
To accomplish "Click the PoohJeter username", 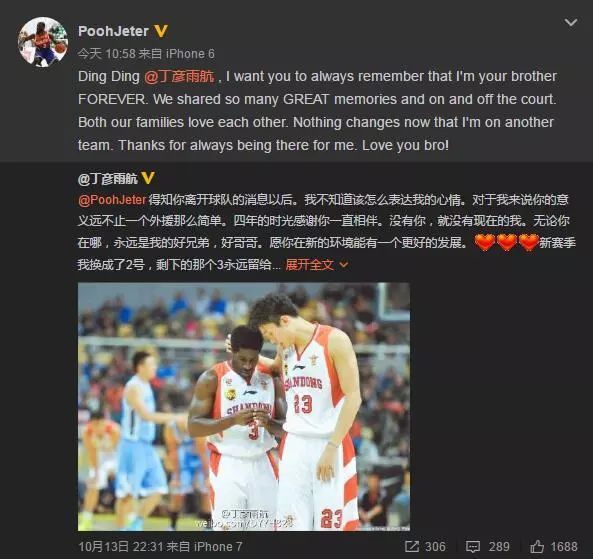I will (x=113, y=31).
